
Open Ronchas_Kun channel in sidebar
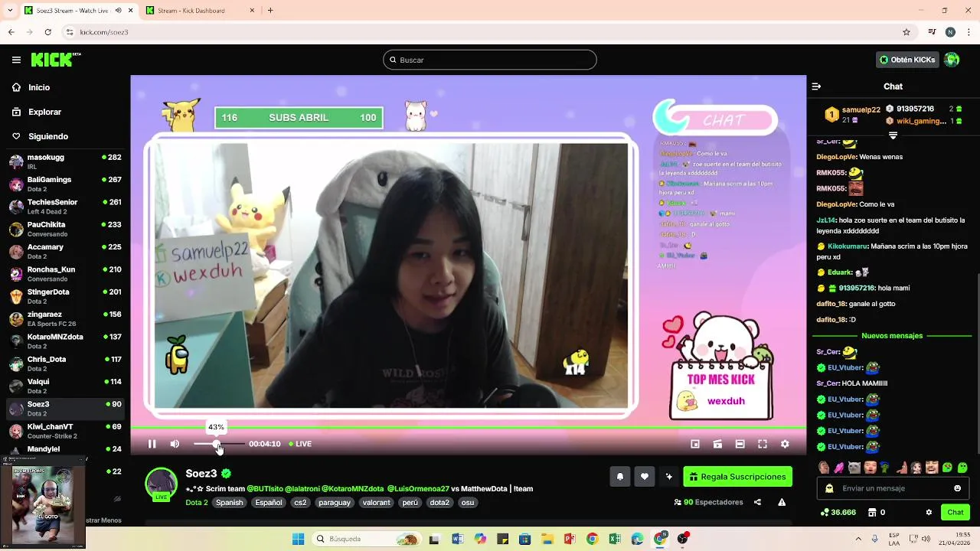(x=65, y=274)
